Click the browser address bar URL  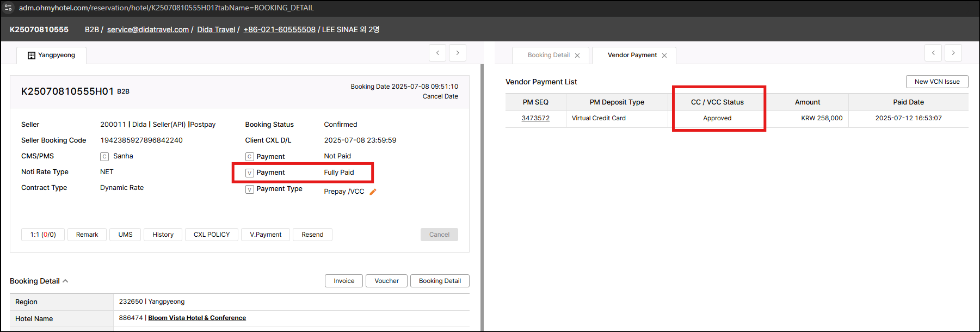pyautogui.click(x=166, y=8)
